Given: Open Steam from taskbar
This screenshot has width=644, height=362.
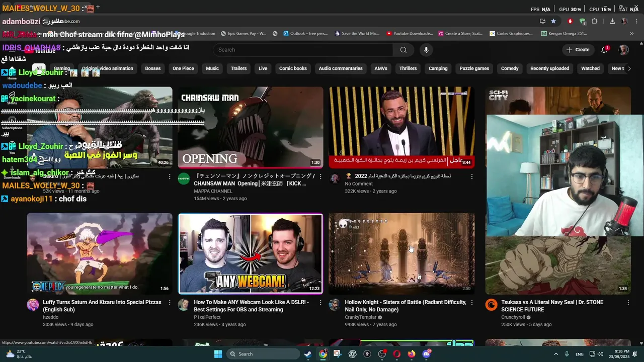Looking at the screenshot, I should 307,354.
